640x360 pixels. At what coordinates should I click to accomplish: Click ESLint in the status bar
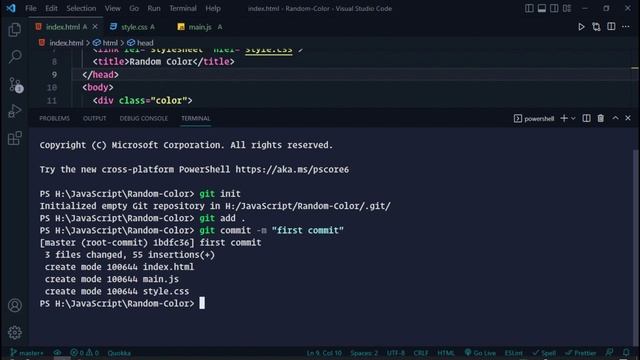[x=513, y=353]
